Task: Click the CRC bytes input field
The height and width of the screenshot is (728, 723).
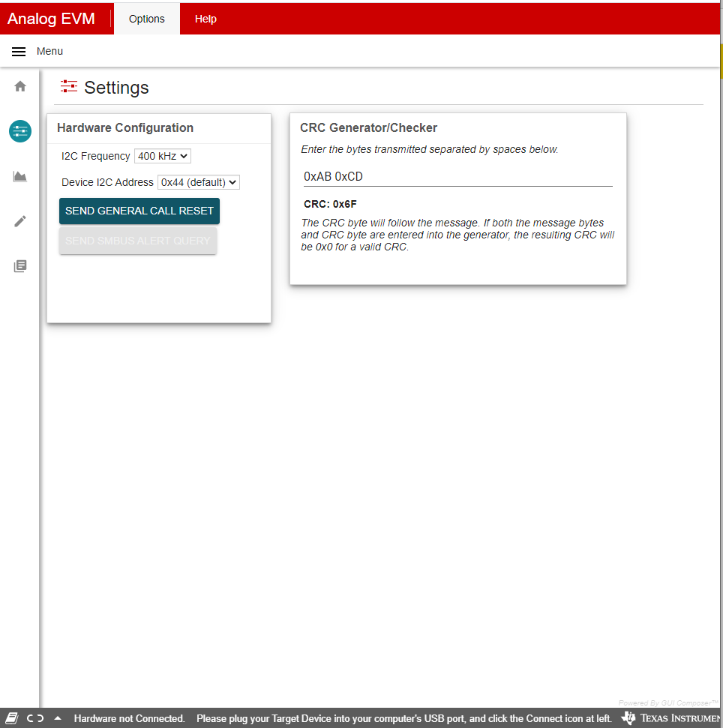Action: point(457,176)
